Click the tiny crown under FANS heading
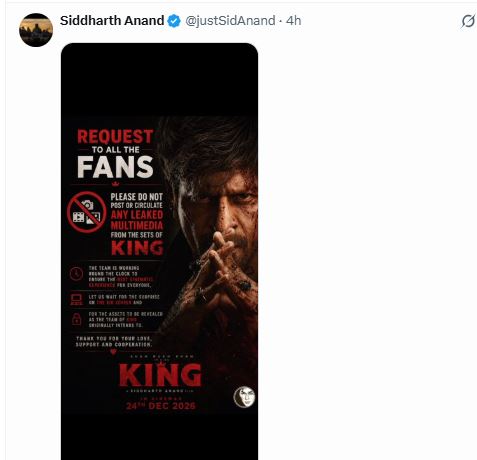Viewport: 477px width, 460px height. (116, 184)
